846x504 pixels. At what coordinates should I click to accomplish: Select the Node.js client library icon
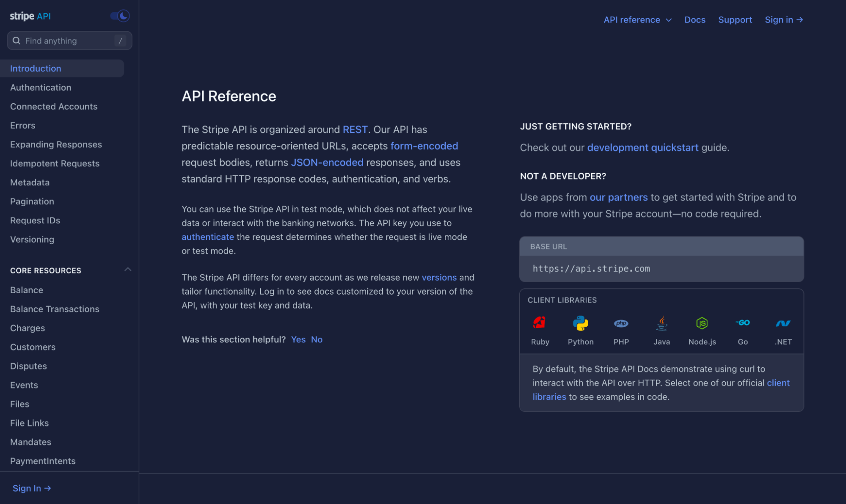click(x=702, y=323)
